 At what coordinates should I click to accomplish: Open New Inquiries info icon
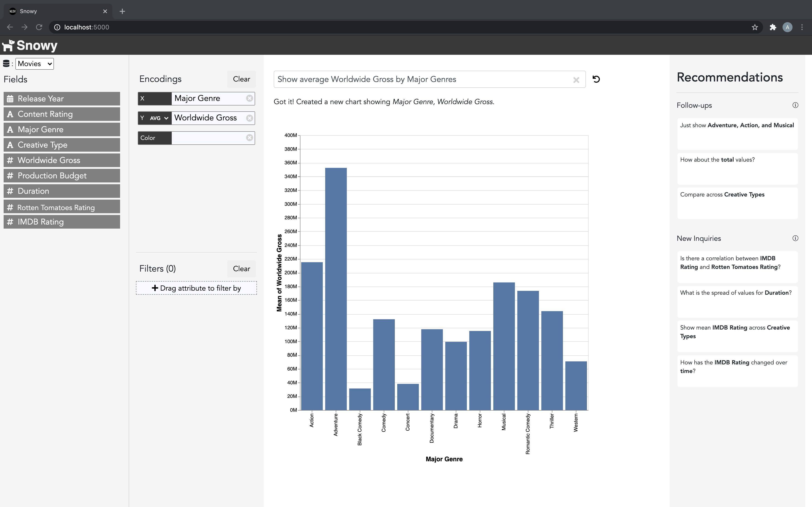(795, 238)
